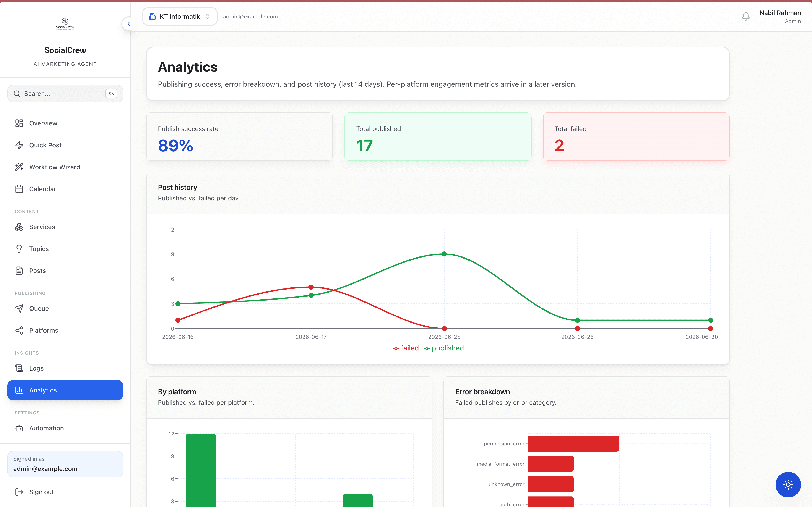
Task: Click the media_format_error bar
Action: point(551,464)
